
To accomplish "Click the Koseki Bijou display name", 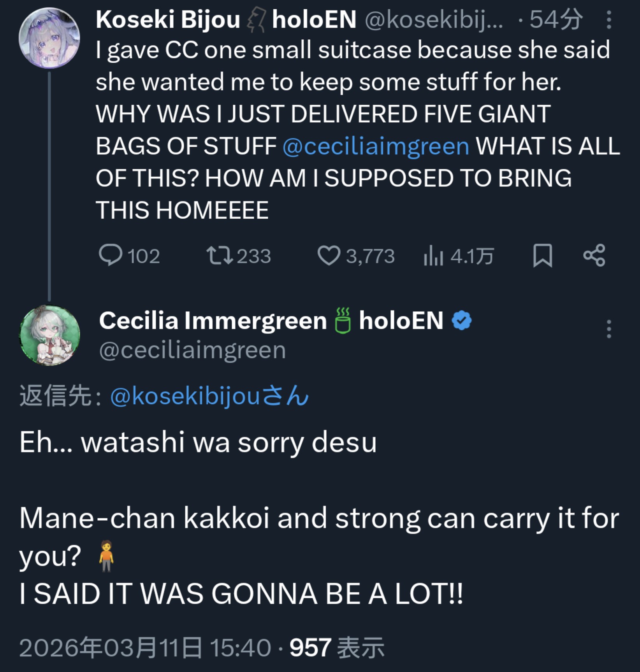I will click(168, 19).
